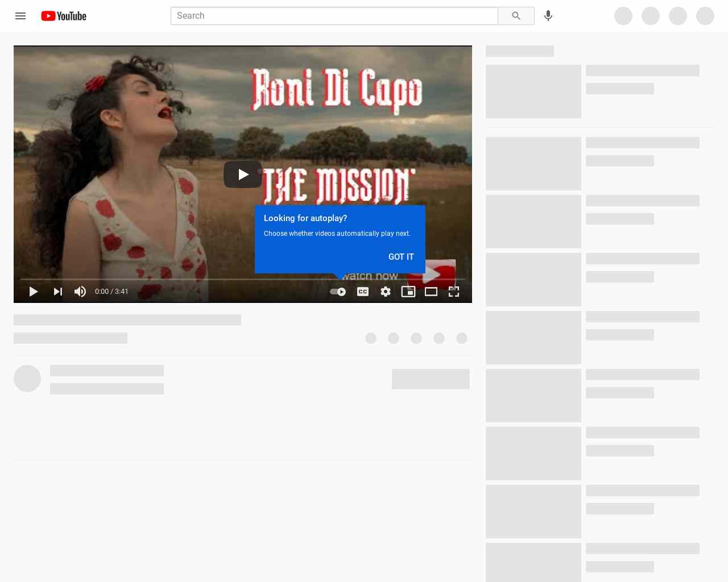Open player settings gear
This screenshot has width=728, height=582.
(x=386, y=292)
